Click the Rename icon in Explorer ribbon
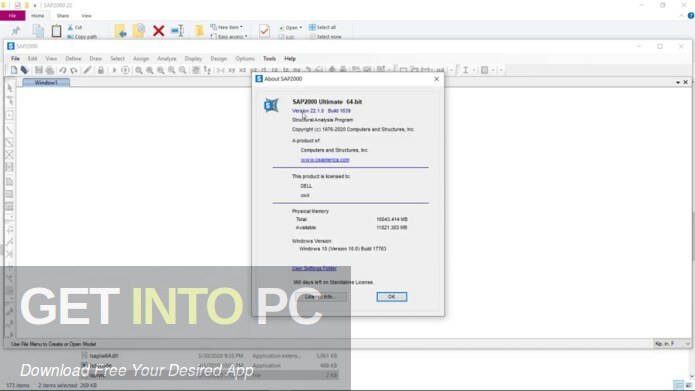This screenshot has width=695, height=391. pyautogui.click(x=177, y=31)
